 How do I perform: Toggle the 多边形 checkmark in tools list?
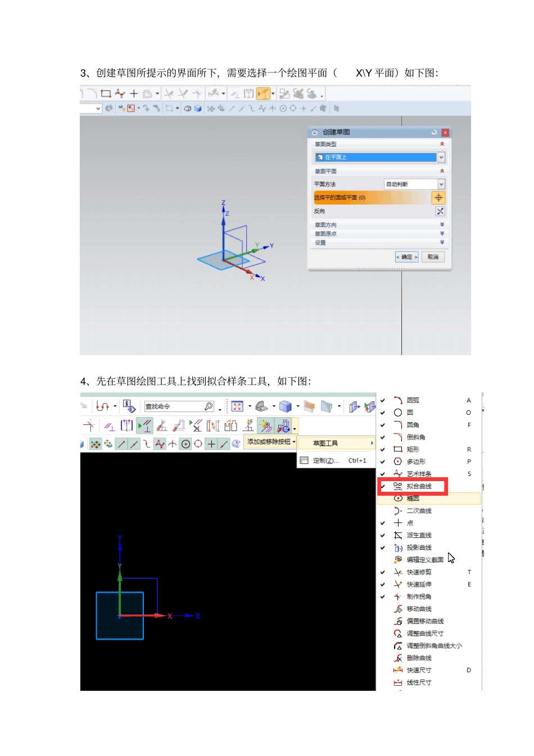(x=383, y=461)
